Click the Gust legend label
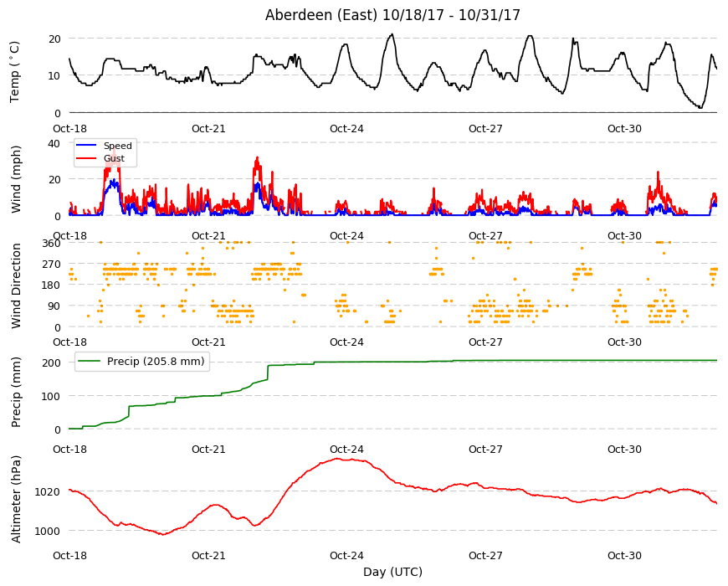The width and height of the screenshot is (728, 586). point(114,158)
